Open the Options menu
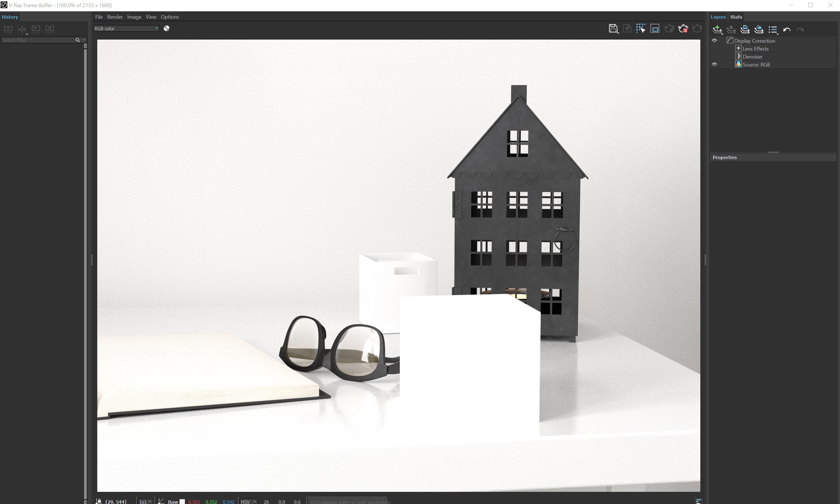 click(170, 17)
